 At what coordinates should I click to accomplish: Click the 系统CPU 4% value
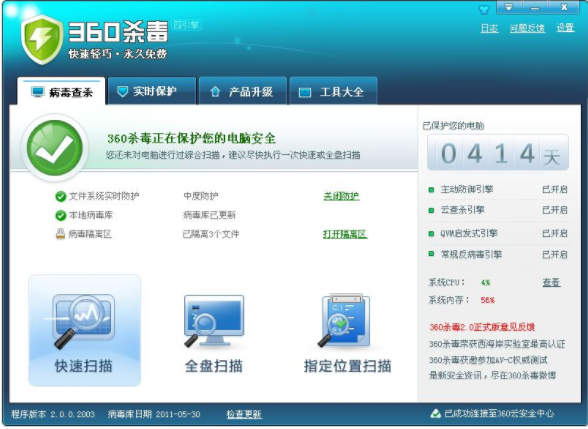click(486, 282)
